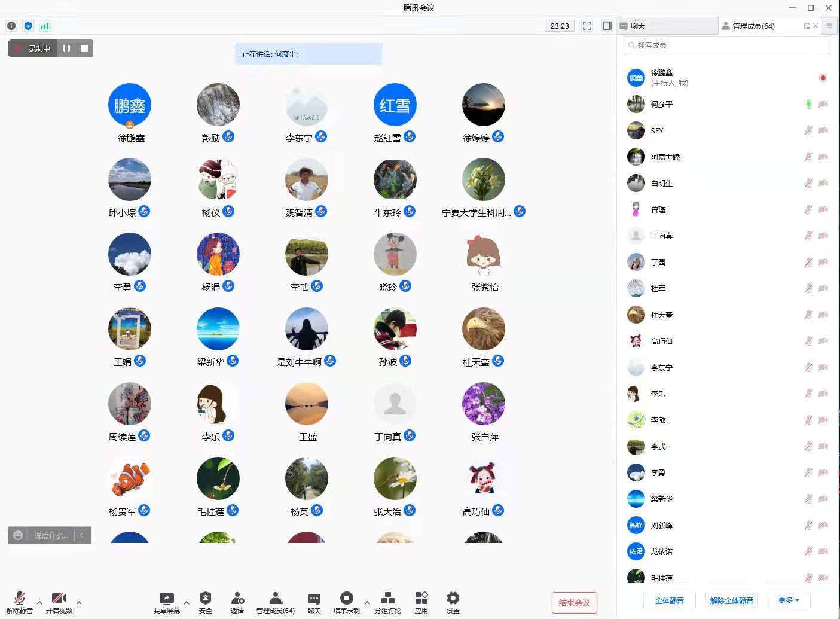
Task: Pause the recording
Action: pos(66,48)
